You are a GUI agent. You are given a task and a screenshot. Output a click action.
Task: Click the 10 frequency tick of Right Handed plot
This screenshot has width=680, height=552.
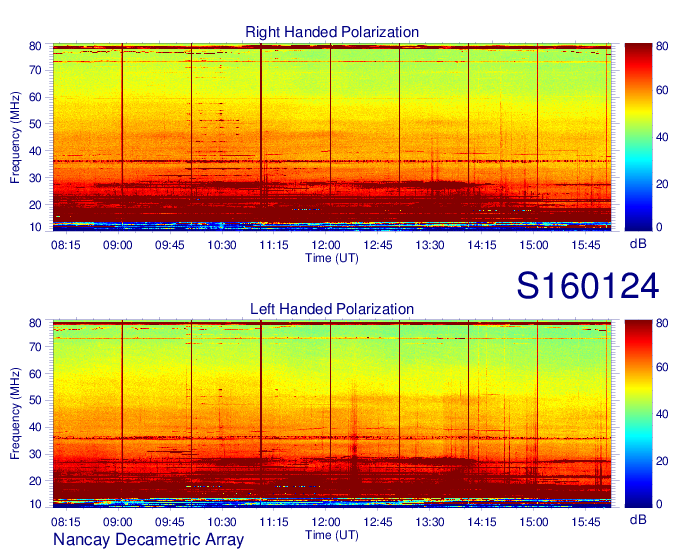(x=35, y=227)
